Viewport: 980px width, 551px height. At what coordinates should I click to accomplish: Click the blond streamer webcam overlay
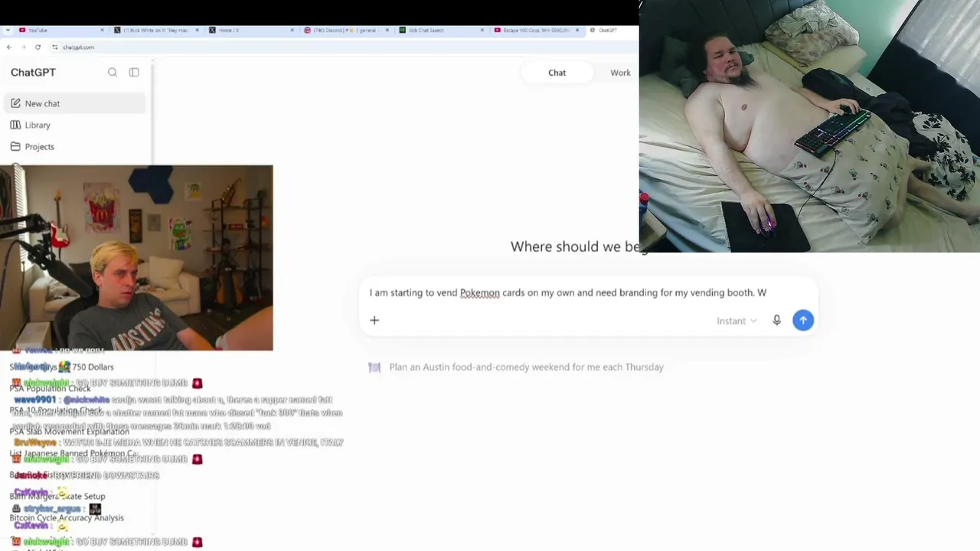coord(136,258)
